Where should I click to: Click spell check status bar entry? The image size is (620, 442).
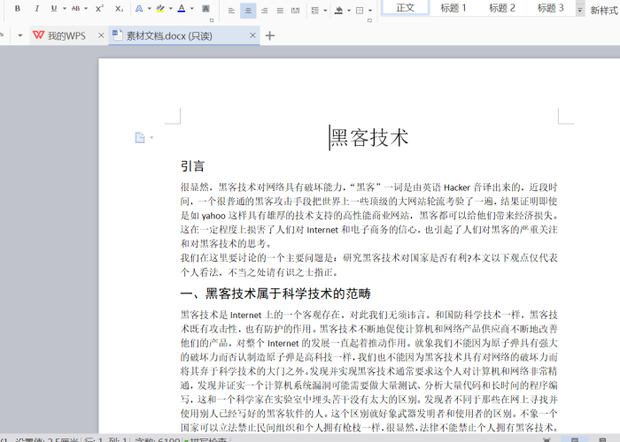206,439
